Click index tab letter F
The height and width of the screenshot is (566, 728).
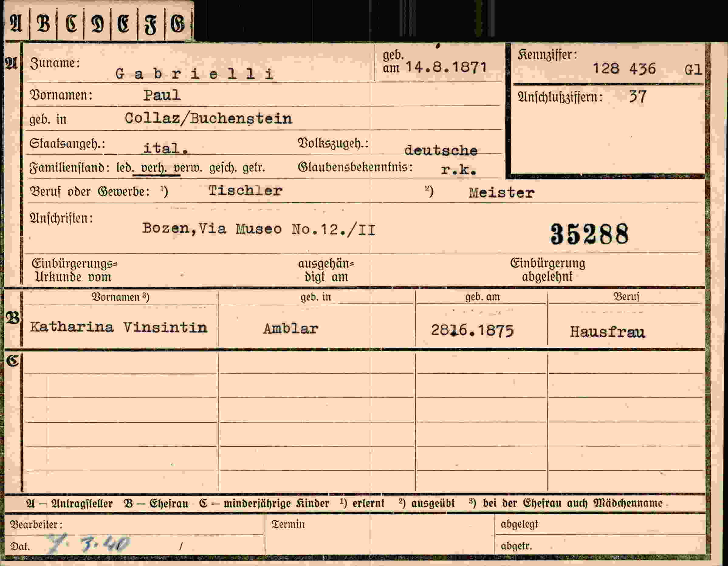click(x=150, y=25)
